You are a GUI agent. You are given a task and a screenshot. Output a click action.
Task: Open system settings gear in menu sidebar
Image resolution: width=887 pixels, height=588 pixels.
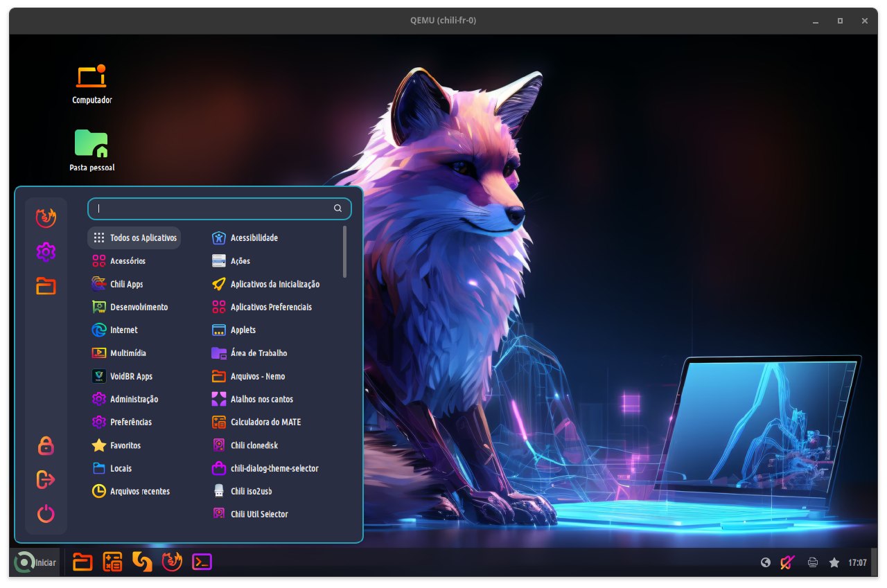[46, 252]
